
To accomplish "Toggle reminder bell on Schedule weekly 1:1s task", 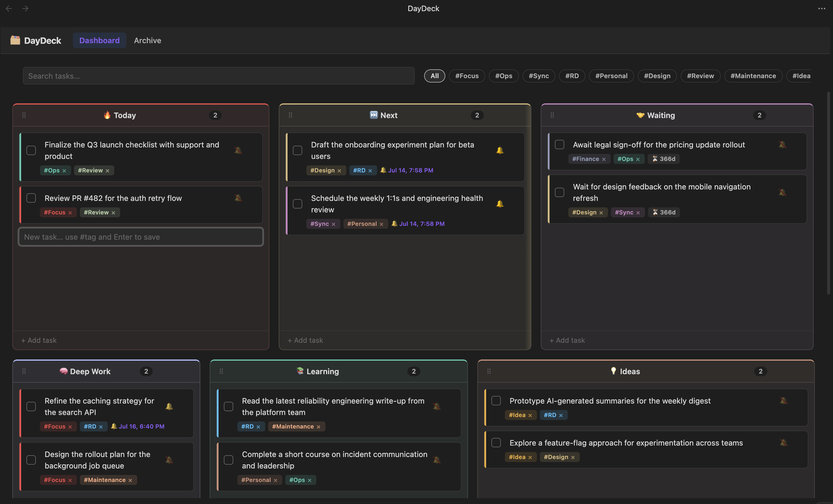I will click(x=500, y=204).
